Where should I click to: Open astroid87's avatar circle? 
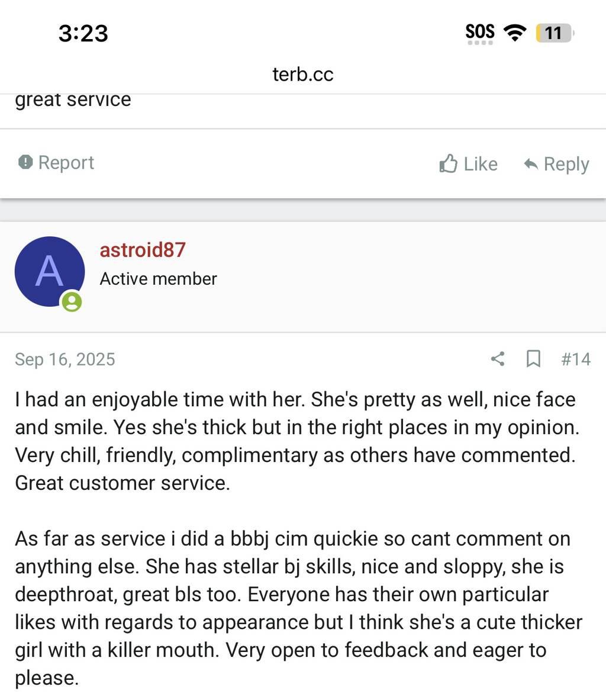pos(49,272)
